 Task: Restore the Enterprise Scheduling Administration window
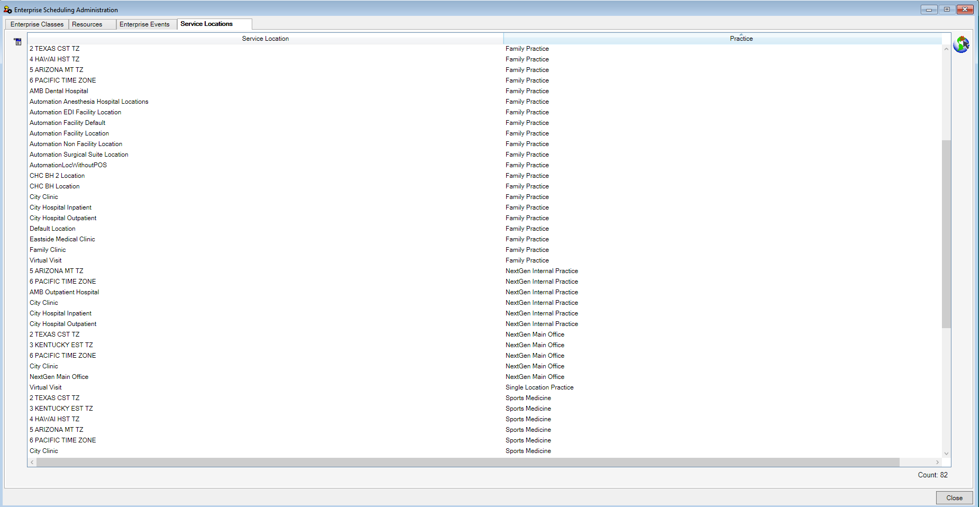click(947, 10)
